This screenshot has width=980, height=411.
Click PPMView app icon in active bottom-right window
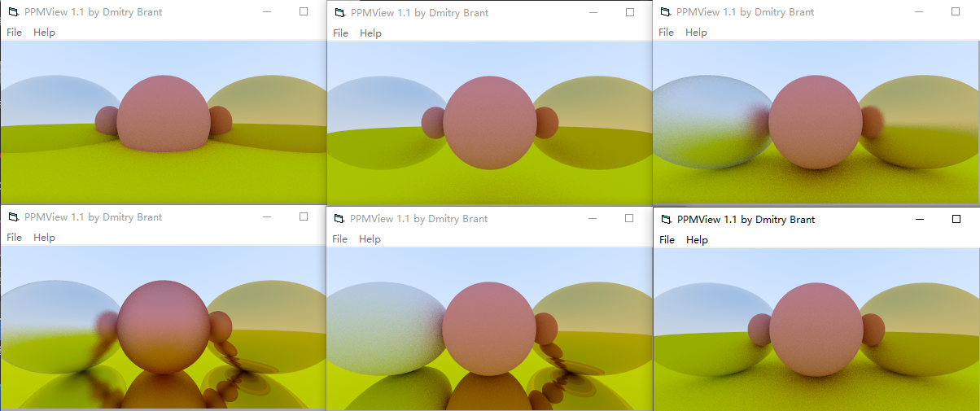(x=666, y=219)
